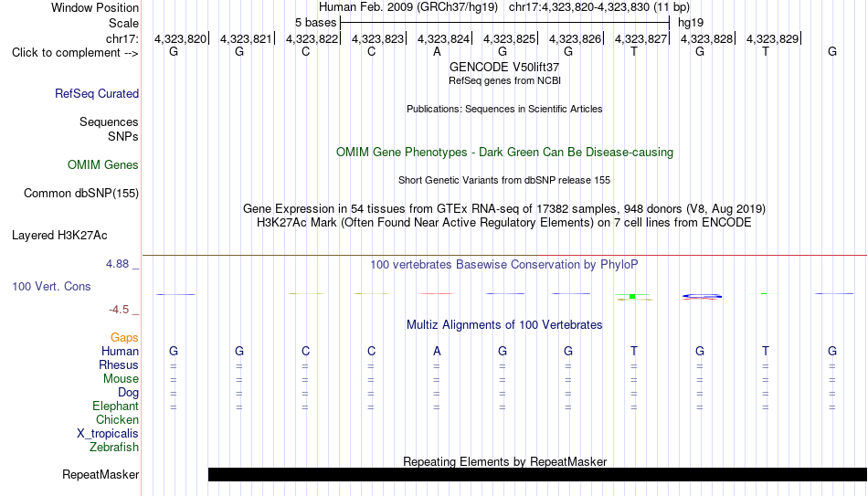The width and height of the screenshot is (868, 496).
Task: Click the Scale label
Action: click(123, 23)
